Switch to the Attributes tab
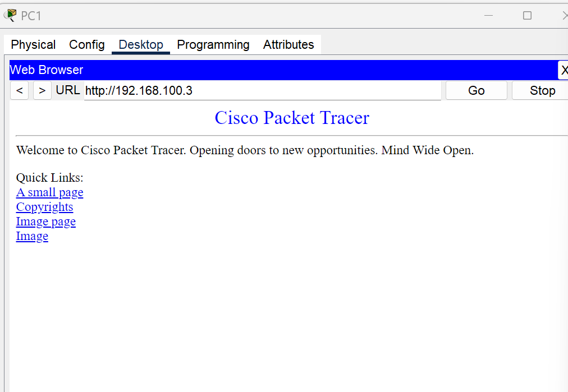 [x=288, y=44]
